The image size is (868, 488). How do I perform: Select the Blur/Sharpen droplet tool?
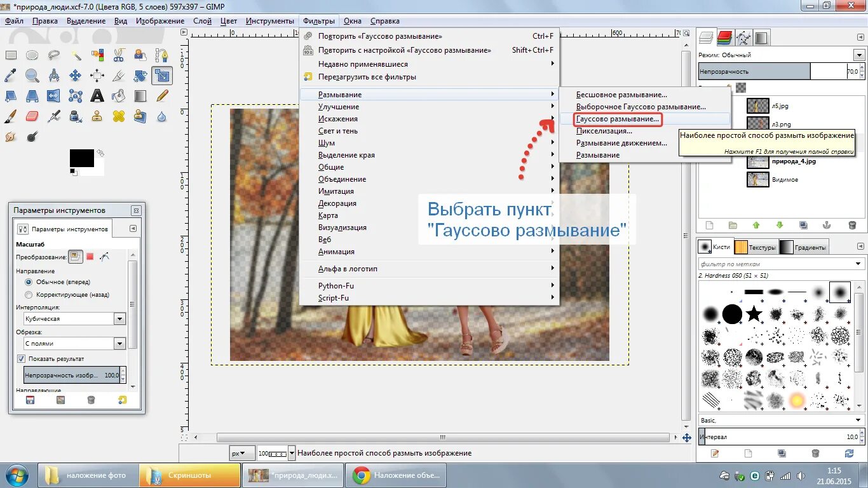pyautogui.click(x=161, y=116)
